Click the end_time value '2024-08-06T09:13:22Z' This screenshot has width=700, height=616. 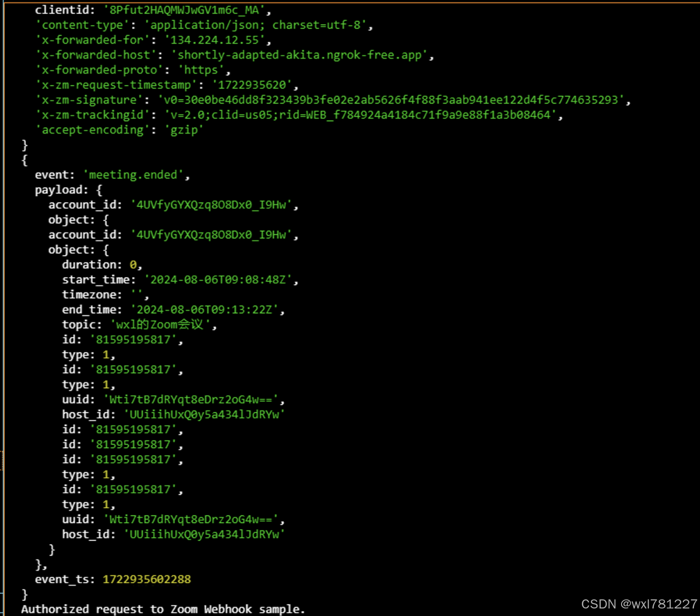coord(205,310)
